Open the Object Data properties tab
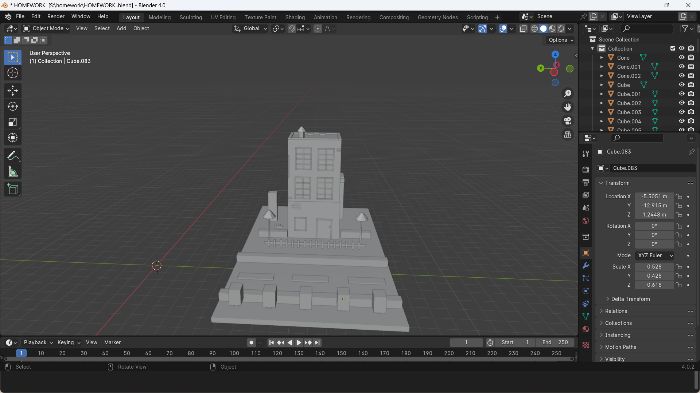 click(586, 316)
